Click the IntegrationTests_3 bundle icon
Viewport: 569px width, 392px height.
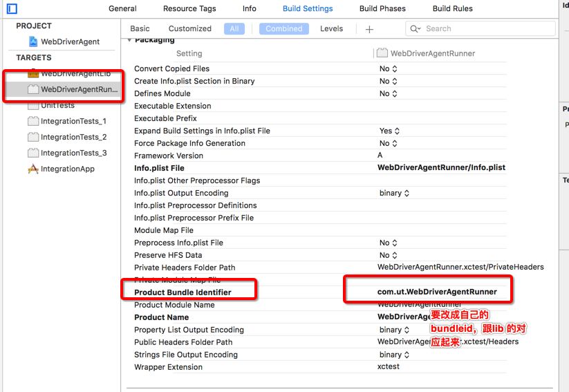point(33,153)
